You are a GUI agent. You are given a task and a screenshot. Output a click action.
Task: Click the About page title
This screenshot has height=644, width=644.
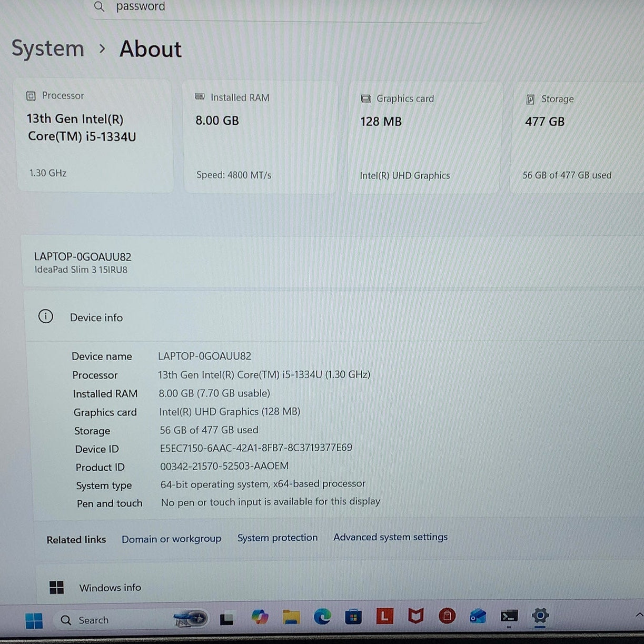pyautogui.click(x=151, y=49)
